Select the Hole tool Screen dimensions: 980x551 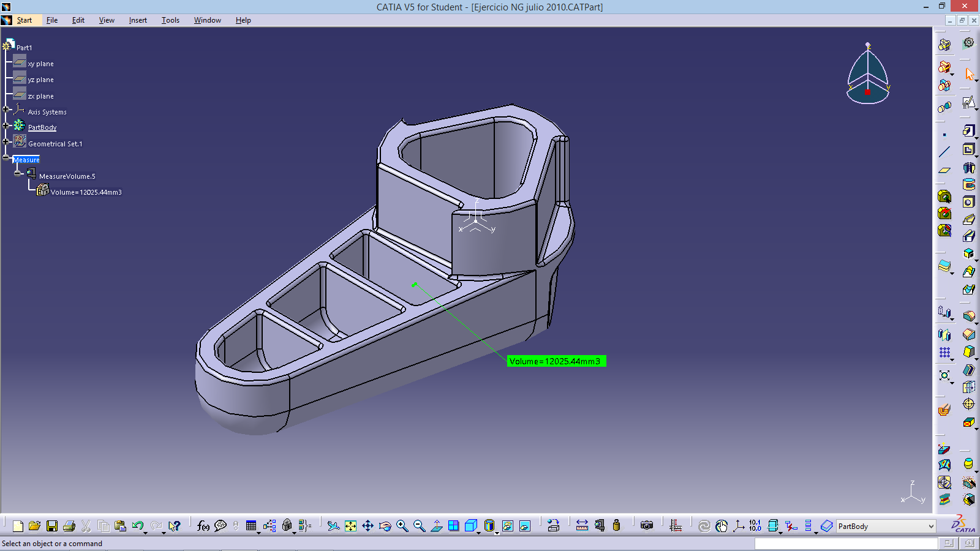(x=968, y=202)
